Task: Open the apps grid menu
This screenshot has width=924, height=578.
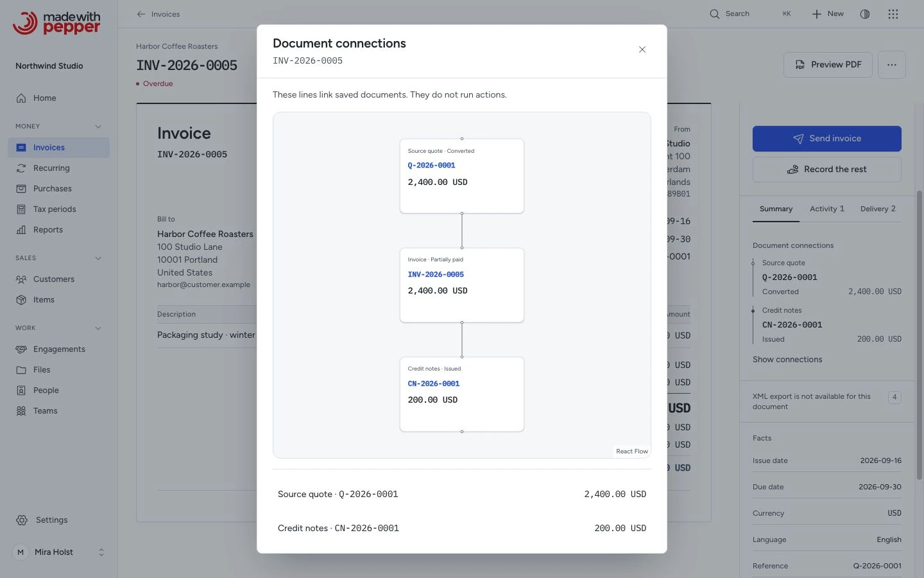Action: tap(893, 14)
